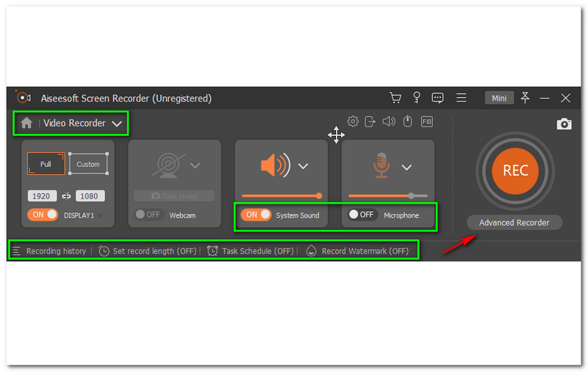Close the Aiseesoft Screen Recorder window

coord(565,98)
